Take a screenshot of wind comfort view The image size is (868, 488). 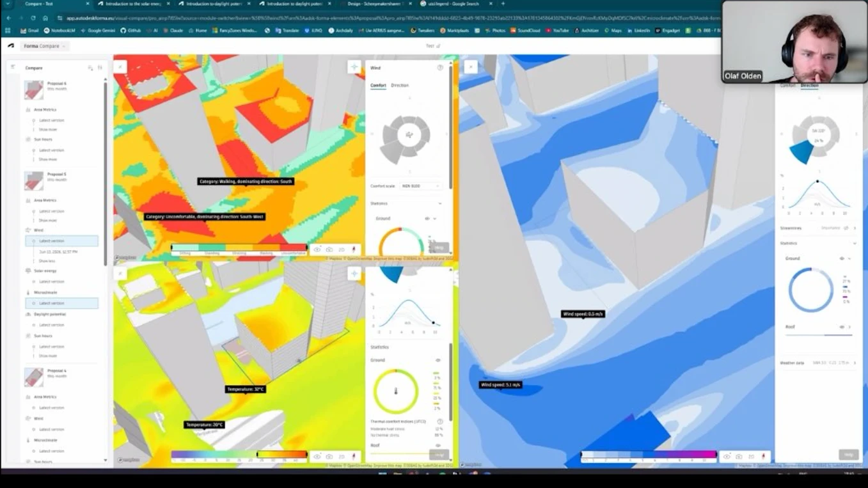(329, 249)
